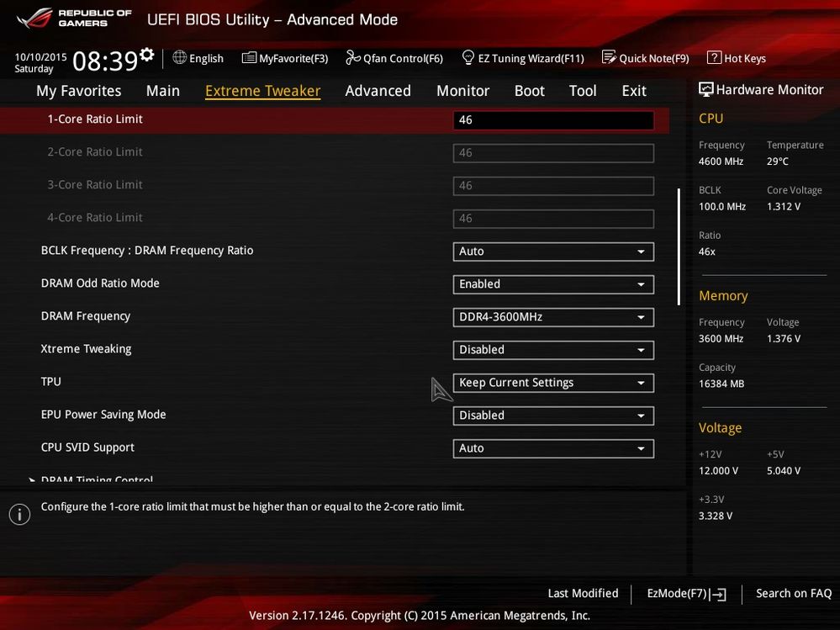Viewport: 840px width, 630px height.
Task: Open the CPU SVID Support dropdown
Action: coord(553,448)
